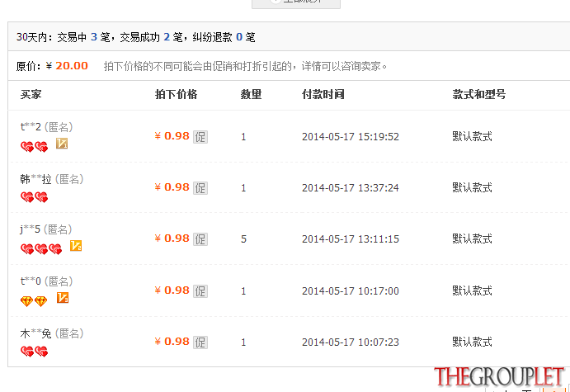Click payment time 2014-05-17 10:07:23
The height and width of the screenshot is (392, 570).
click(351, 342)
